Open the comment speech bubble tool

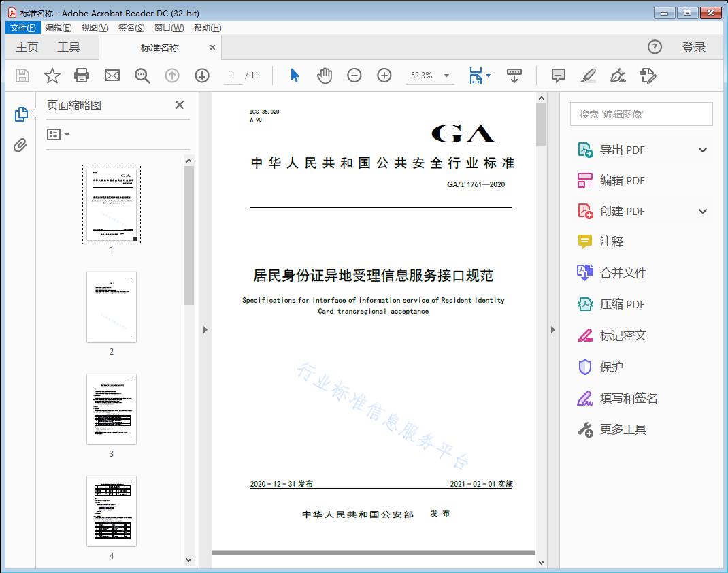(558, 76)
